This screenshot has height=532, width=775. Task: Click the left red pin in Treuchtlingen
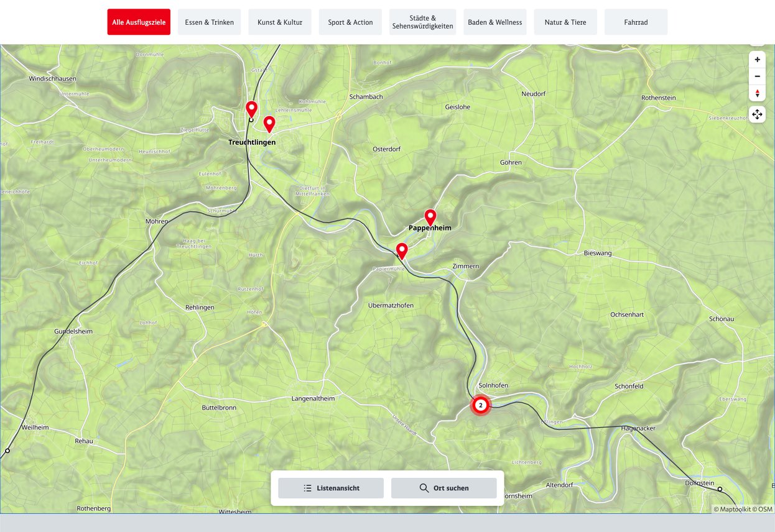(x=251, y=108)
